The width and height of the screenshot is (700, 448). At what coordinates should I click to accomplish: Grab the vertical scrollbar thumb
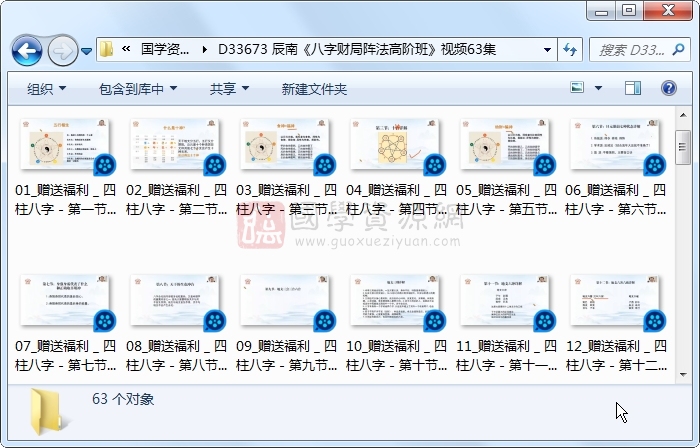(x=683, y=147)
